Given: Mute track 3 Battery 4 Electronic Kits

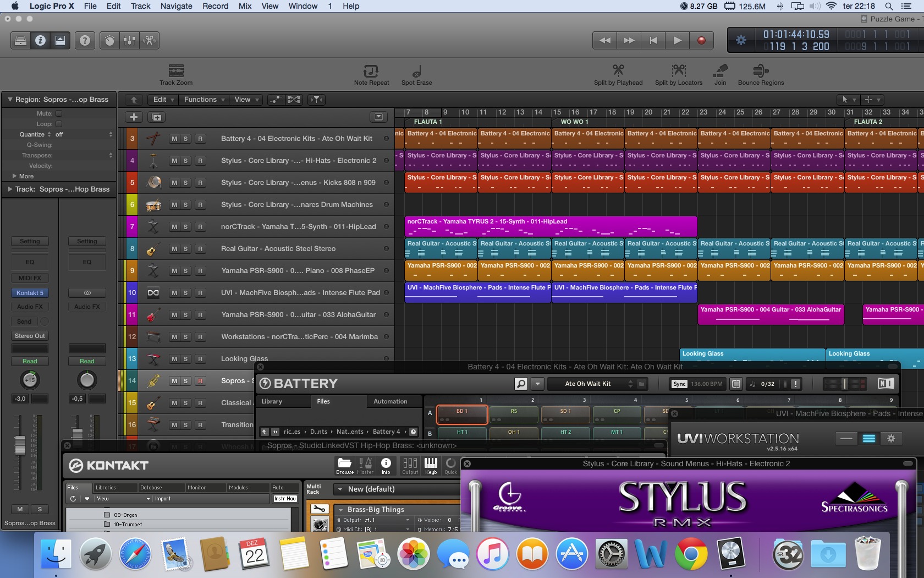Looking at the screenshot, I should [174, 139].
